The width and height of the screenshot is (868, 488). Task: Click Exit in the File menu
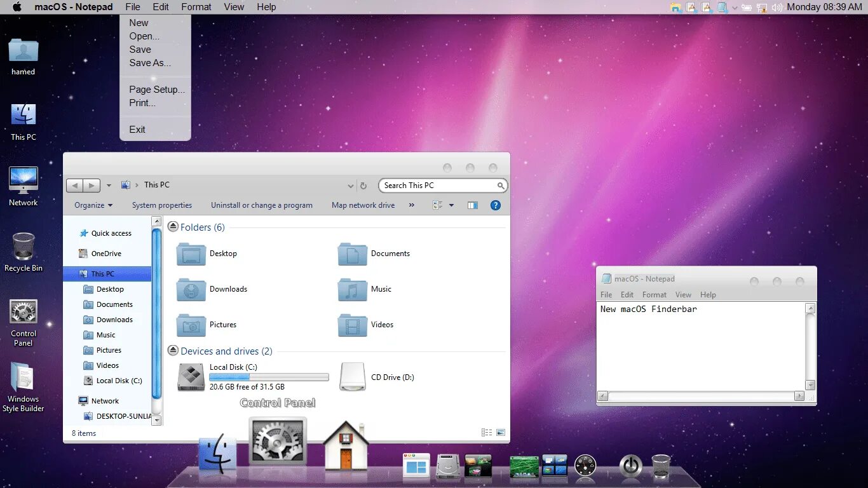pyautogui.click(x=137, y=130)
